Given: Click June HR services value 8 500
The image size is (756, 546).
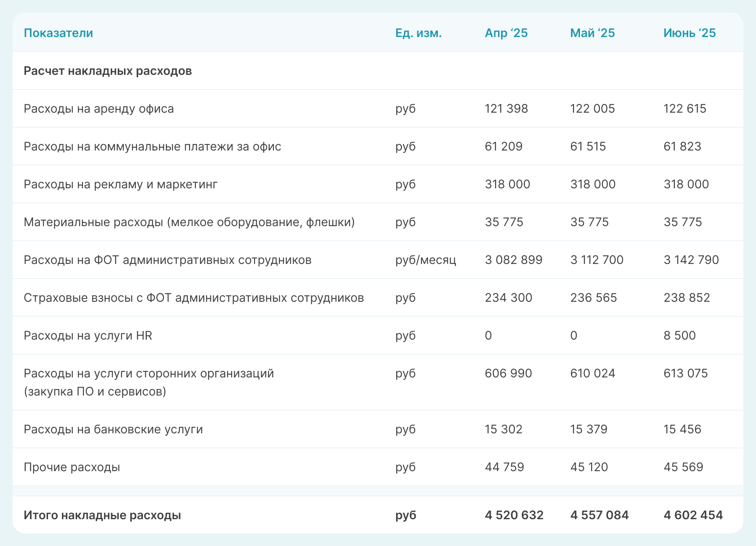Looking at the screenshot, I should click(679, 336).
